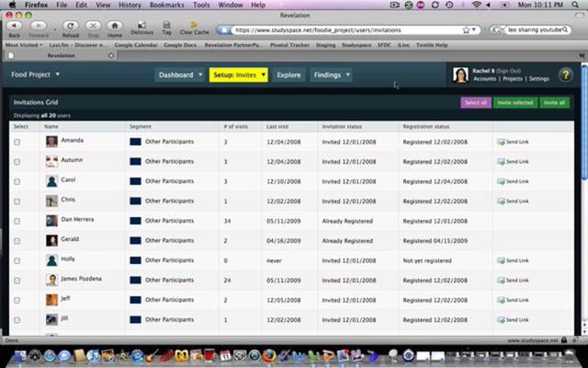Open the Tools menu
This screenshot has height=368, width=588.
[x=201, y=5]
